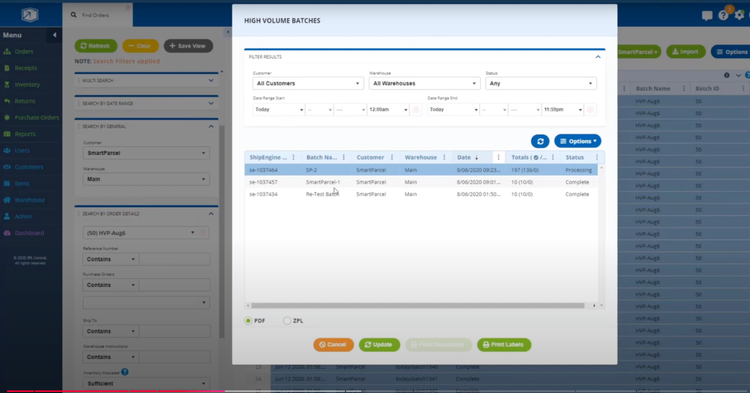This screenshot has height=393, width=750.
Task: Click the app logo in top-left corner
Action: (x=30, y=15)
